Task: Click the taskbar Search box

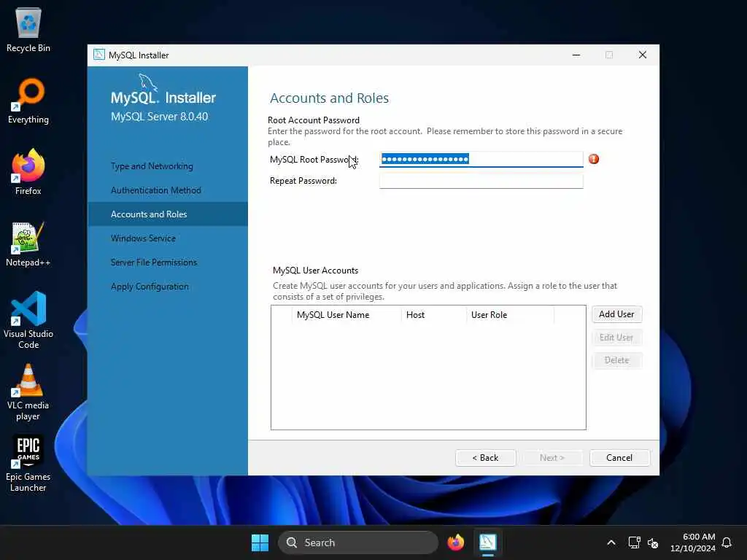Action: click(x=357, y=542)
